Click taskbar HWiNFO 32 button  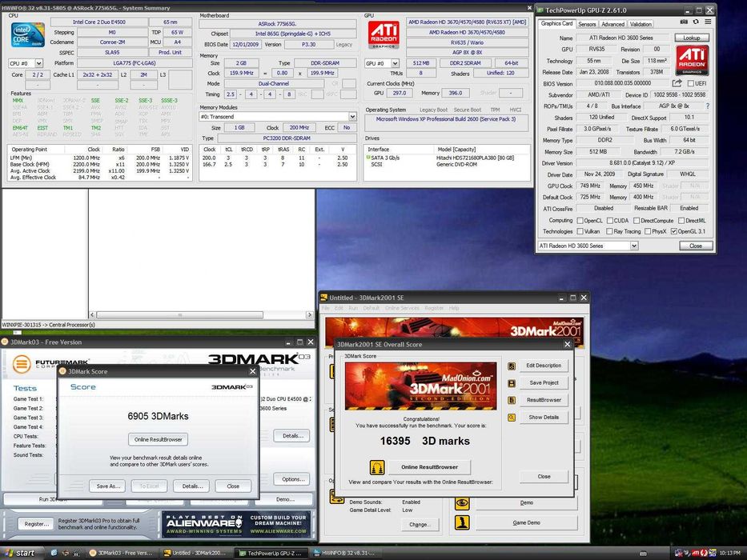(345, 553)
